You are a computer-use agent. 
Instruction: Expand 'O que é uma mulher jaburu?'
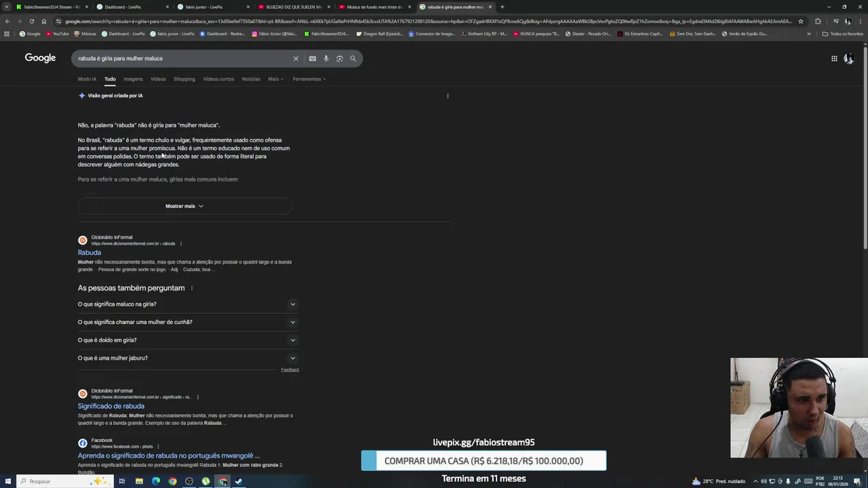187,358
